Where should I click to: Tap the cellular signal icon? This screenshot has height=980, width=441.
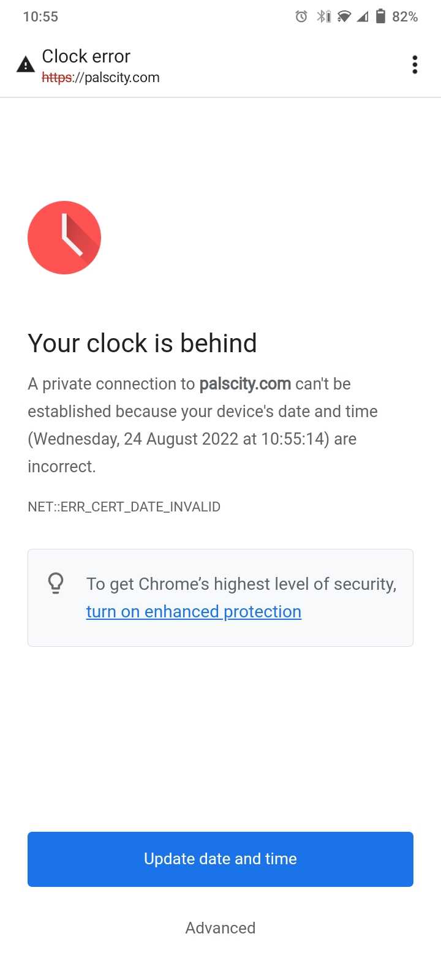[363, 17]
